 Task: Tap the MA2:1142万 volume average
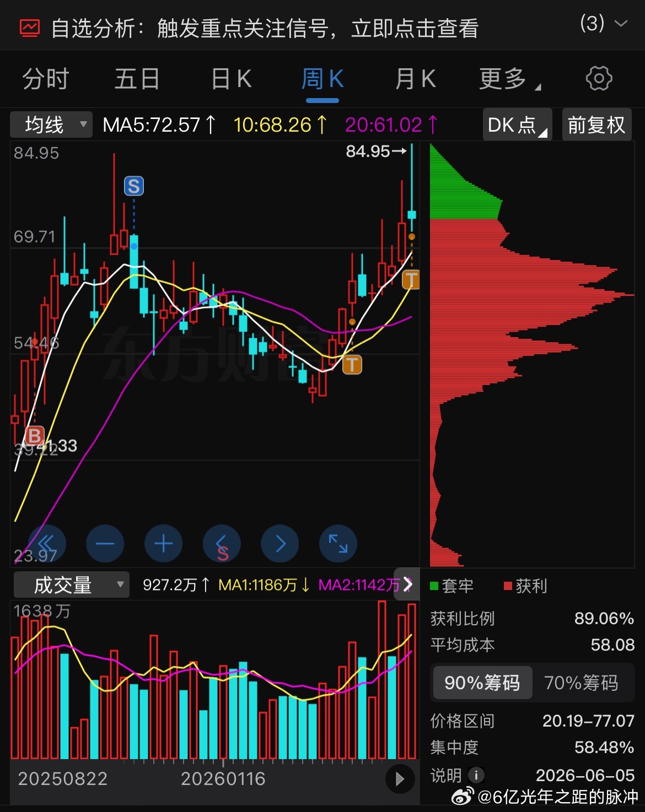358,584
